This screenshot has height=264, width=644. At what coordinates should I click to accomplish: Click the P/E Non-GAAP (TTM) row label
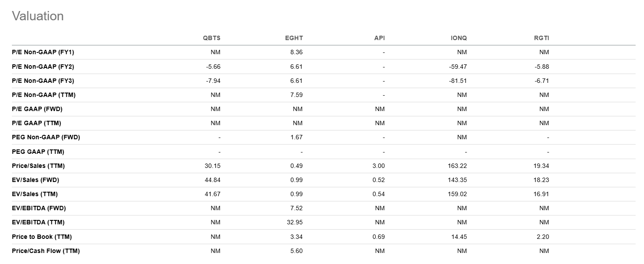tap(44, 95)
